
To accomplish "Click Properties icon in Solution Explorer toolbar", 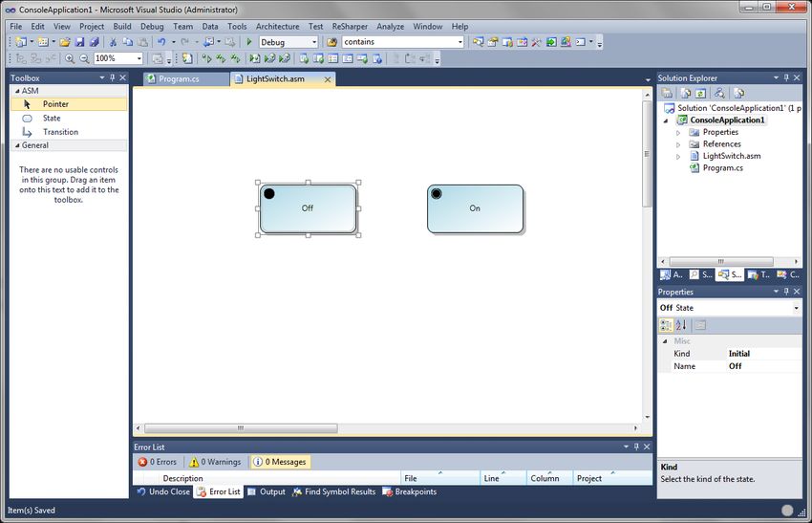I will pyautogui.click(x=667, y=94).
